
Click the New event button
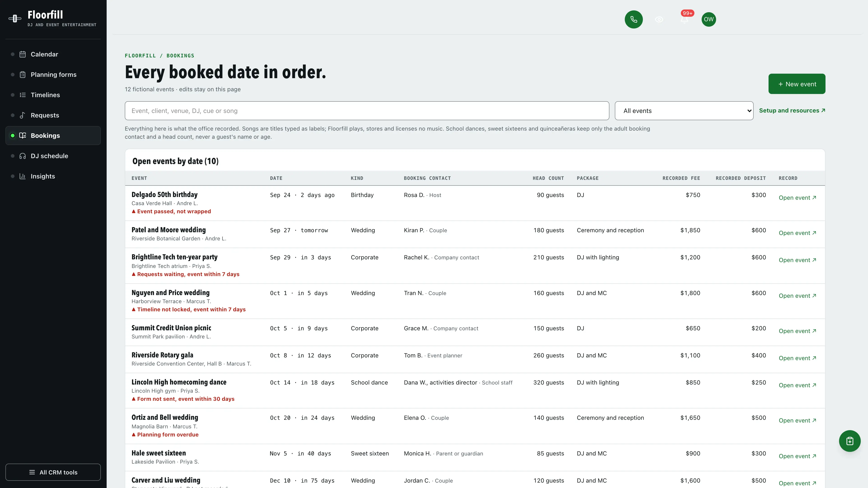click(x=797, y=84)
